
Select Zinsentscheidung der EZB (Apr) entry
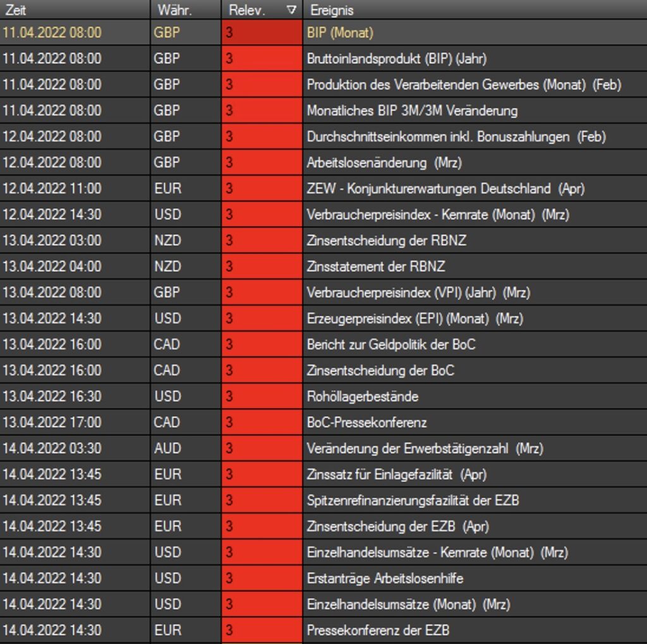coord(397,526)
